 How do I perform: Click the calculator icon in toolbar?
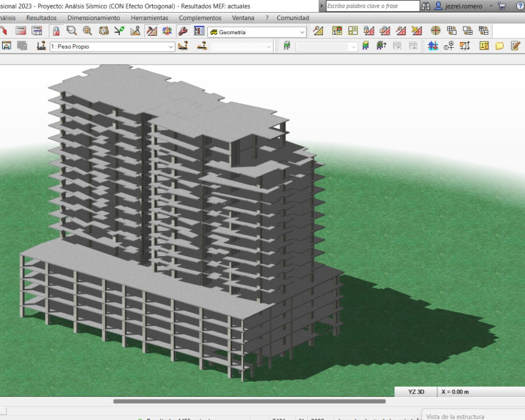coord(20,31)
